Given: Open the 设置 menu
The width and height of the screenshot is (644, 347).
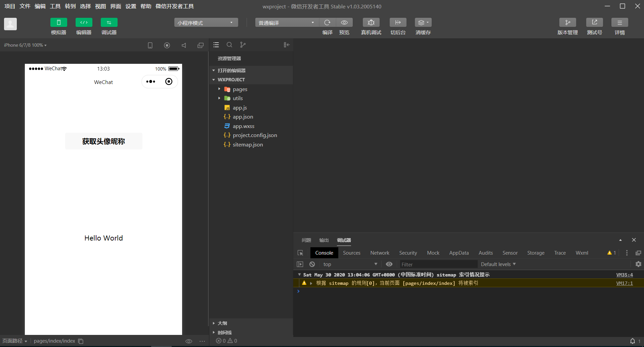Looking at the screenshot, I should [131, 6].
